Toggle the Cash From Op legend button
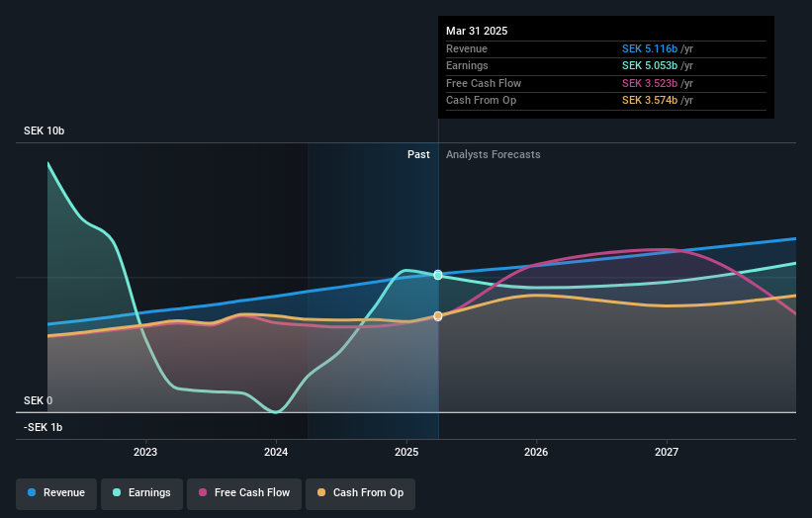 click(x=360, y=493)
